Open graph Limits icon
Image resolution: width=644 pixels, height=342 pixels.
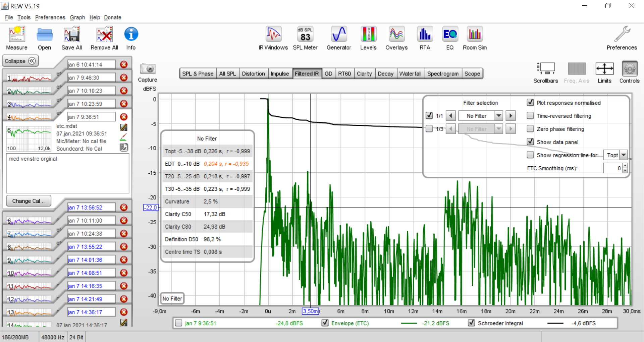pyautogui.click(x=604, y=68)
